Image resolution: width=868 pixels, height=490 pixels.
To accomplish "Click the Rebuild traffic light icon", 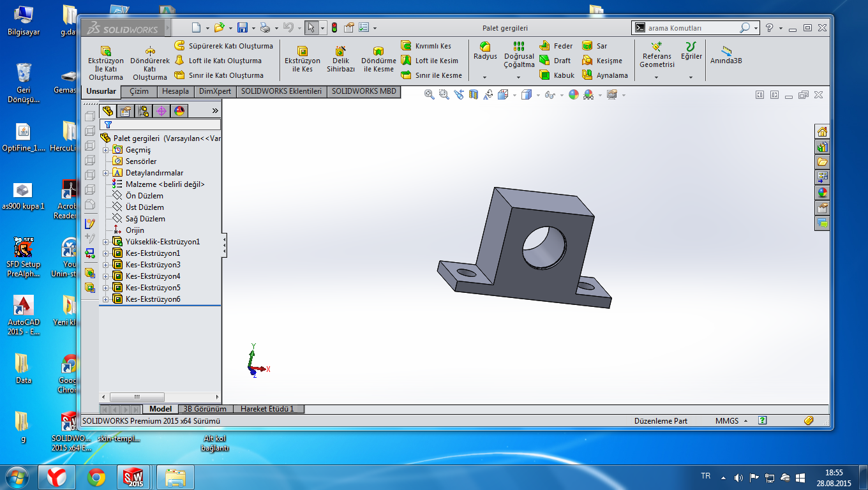I will coord(334,27).
